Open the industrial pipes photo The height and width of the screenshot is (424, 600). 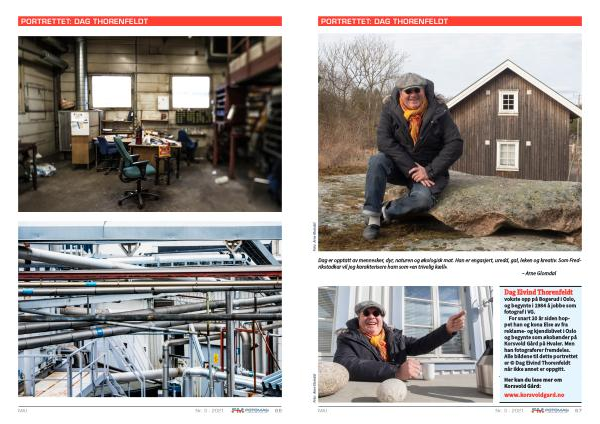[150, 309]
